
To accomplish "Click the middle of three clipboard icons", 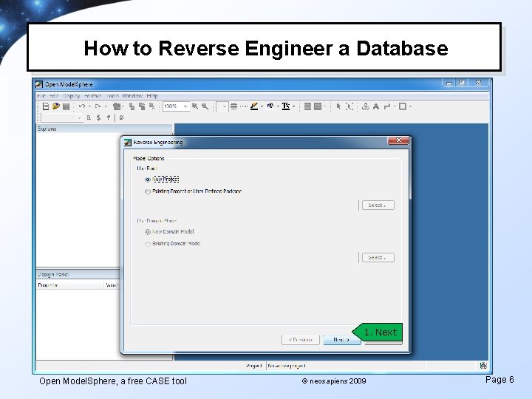I will pyautogui.click(x=142, y=106).
